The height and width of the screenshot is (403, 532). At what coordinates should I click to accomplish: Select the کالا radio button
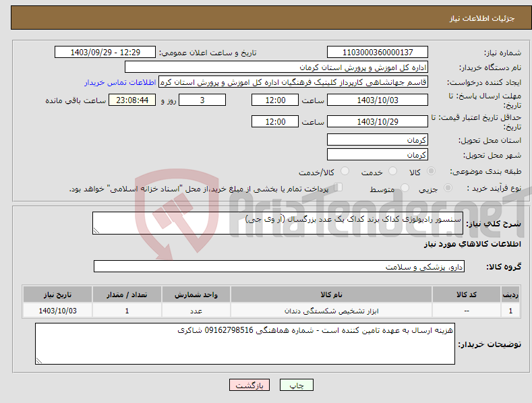[431, 171]
